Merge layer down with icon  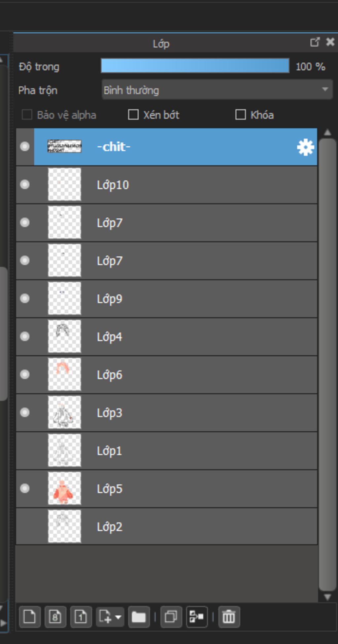[197, 617]
